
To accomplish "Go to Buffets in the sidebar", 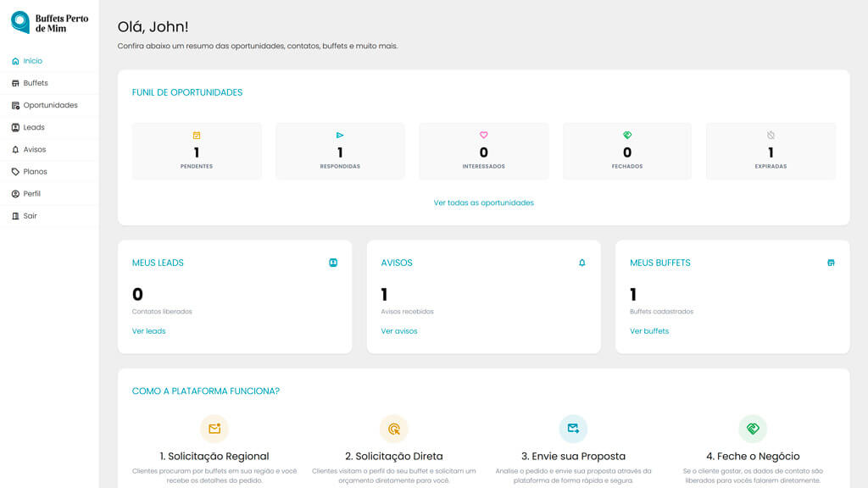I will (x=49, y=83).
